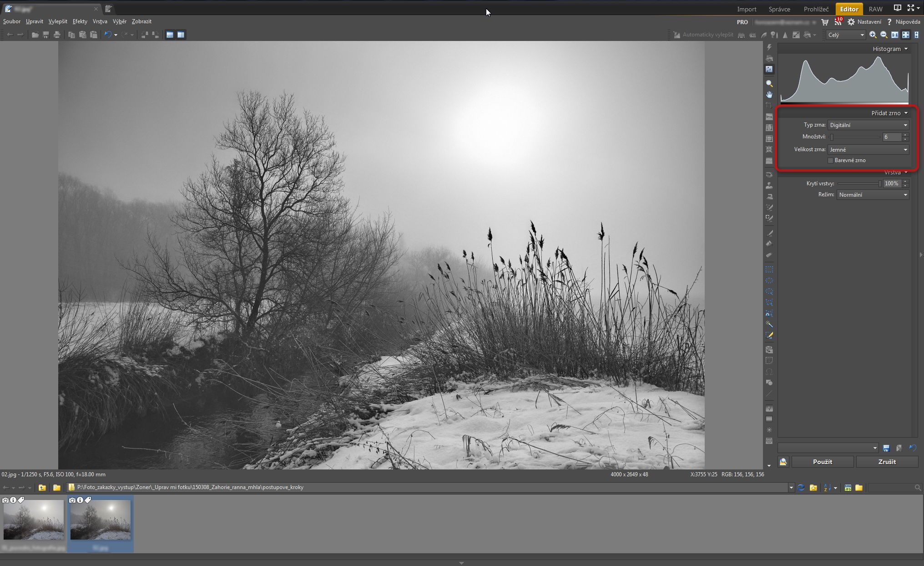This screenshot has height=566, width=924.
Task: Open the Režim blend mode dropdown
Action: pos(873,194)
